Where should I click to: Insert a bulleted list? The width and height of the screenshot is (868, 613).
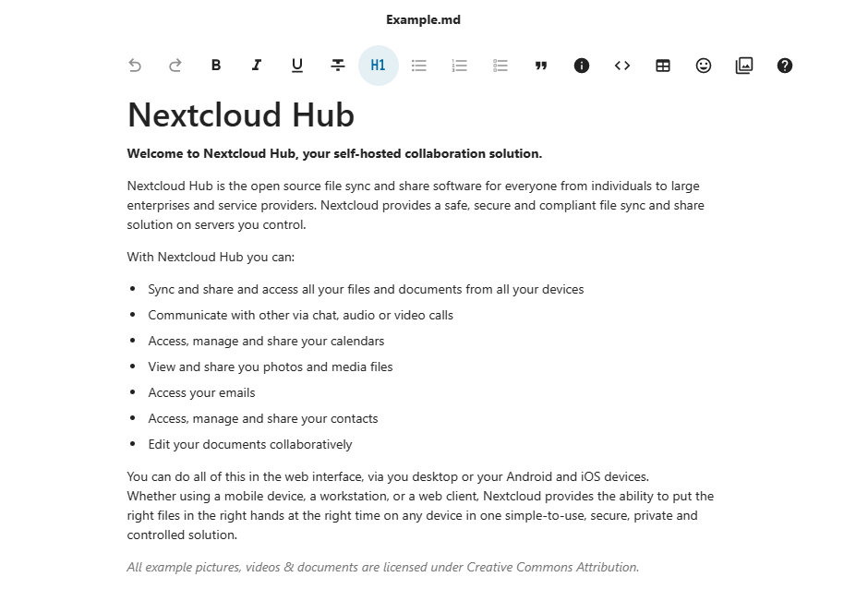(419, 66)
